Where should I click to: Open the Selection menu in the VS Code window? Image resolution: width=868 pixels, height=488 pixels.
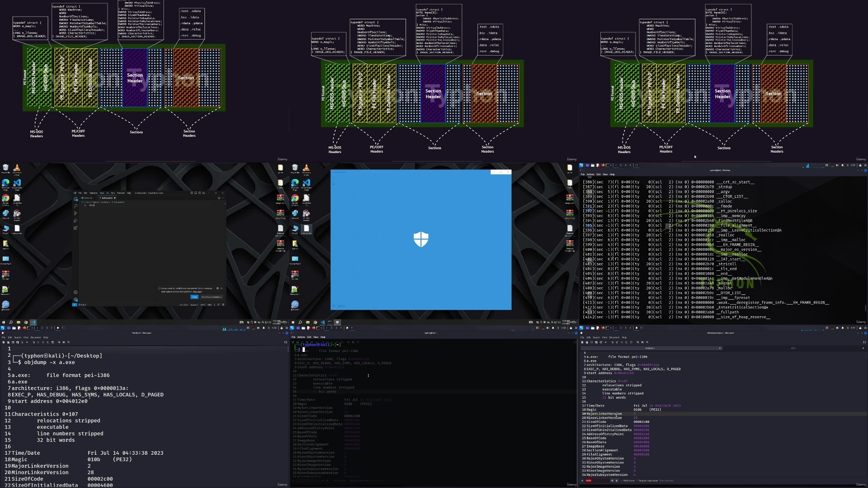point(94,193)
